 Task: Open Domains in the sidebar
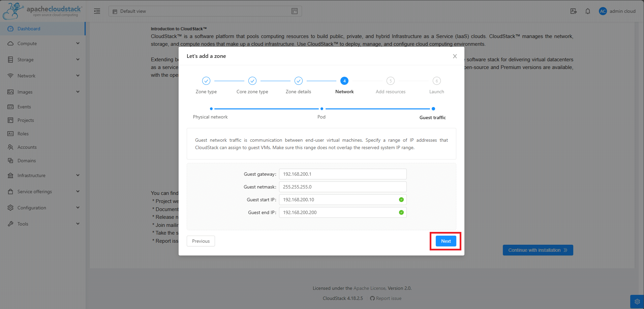(42, 161)
